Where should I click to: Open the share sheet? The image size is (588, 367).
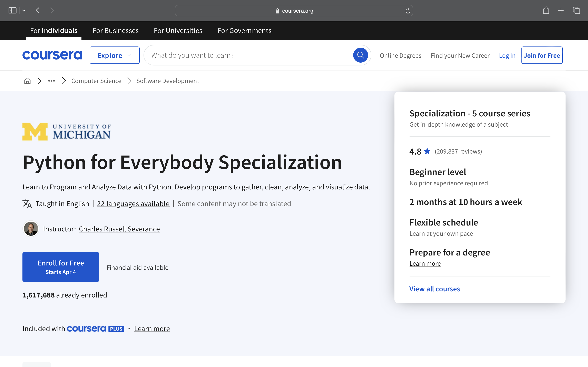[x=546, y=10]
